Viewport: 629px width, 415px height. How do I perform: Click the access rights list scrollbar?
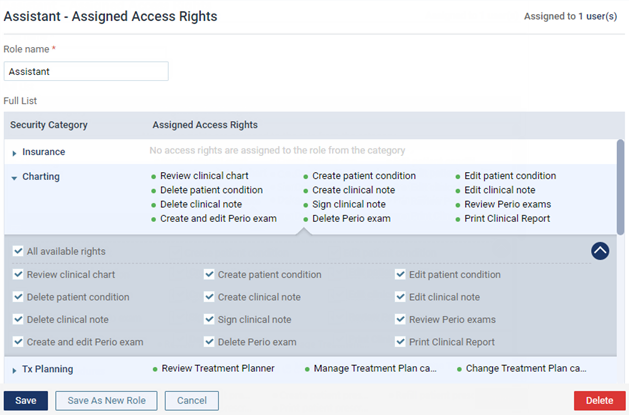[x=620, y=187]
